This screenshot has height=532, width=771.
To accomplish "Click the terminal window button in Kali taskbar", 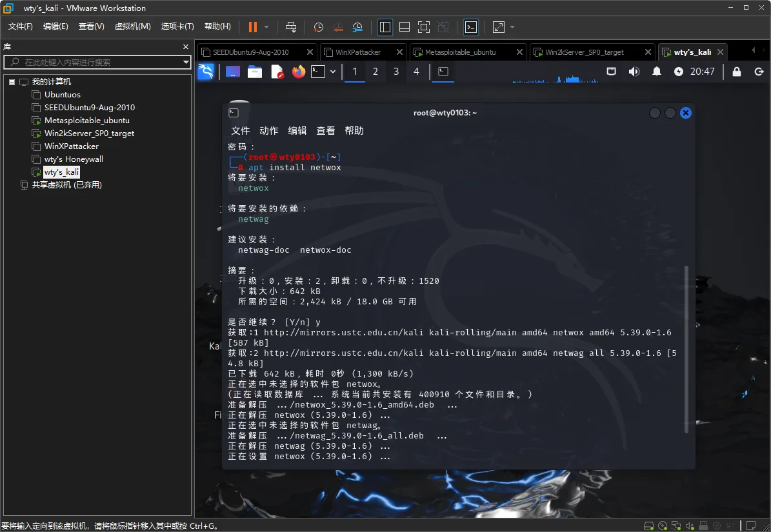I will pyautogui.click(x=443, y=72).
